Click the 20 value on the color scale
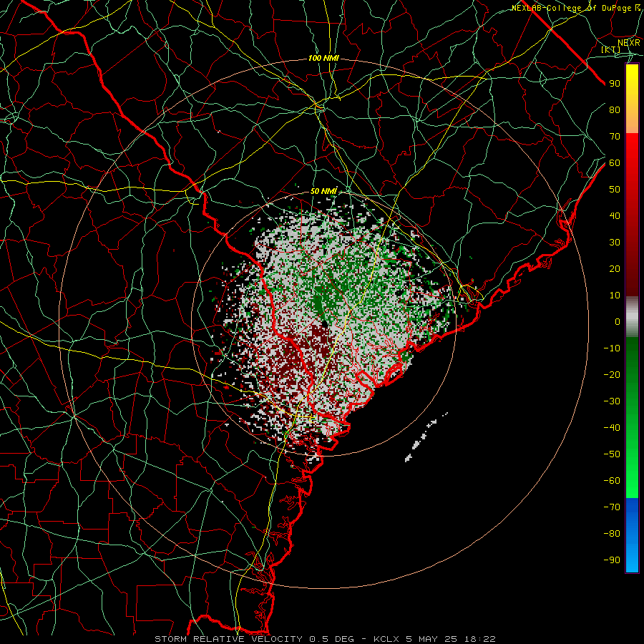 click(x=615, y=269)
